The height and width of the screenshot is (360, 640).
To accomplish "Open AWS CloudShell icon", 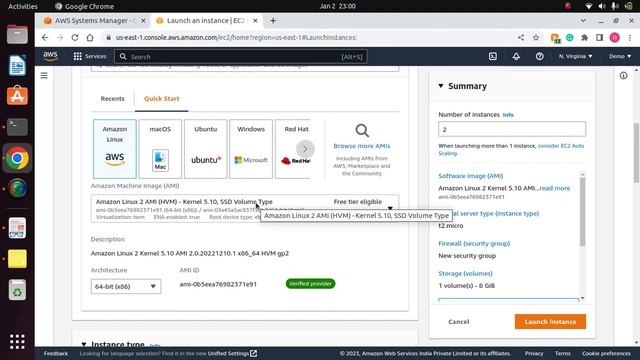I will tap(493, 56).
